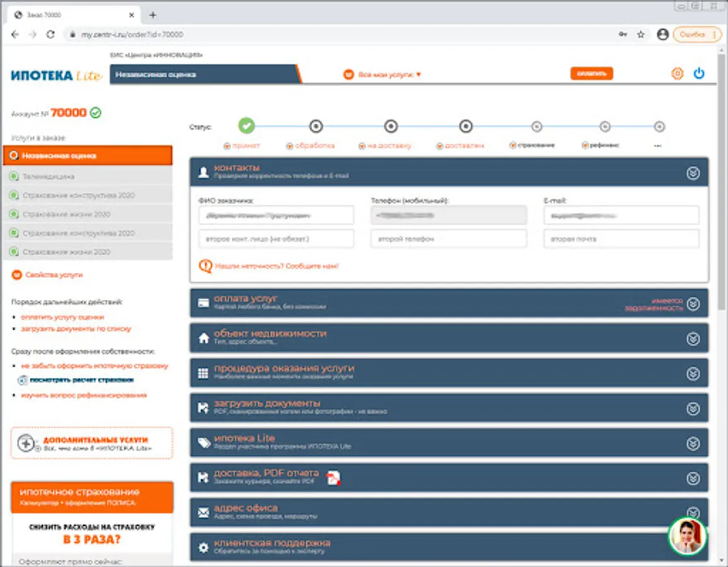Click the browser profile avatar icon
This screenshot has height=567, width=728.
662,35
